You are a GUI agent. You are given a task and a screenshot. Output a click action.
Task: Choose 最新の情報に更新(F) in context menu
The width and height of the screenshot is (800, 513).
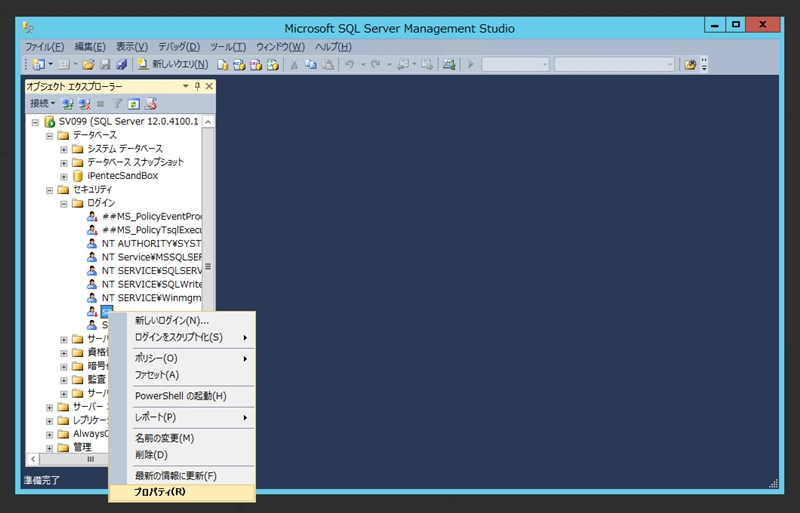click(182, 476)
